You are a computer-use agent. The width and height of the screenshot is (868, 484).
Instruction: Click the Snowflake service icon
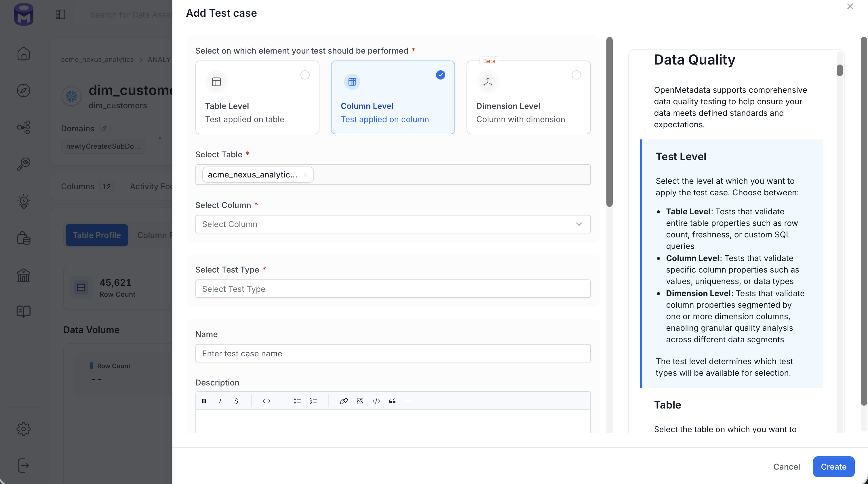tap(71, 97)
